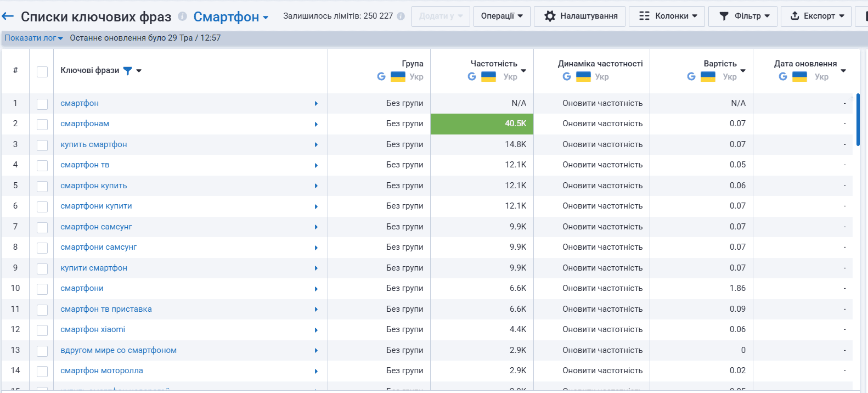The height and width of the screenshot is (393, 868).
Task: Click the Google icon under Вартість header
Action: click(691, 76)
